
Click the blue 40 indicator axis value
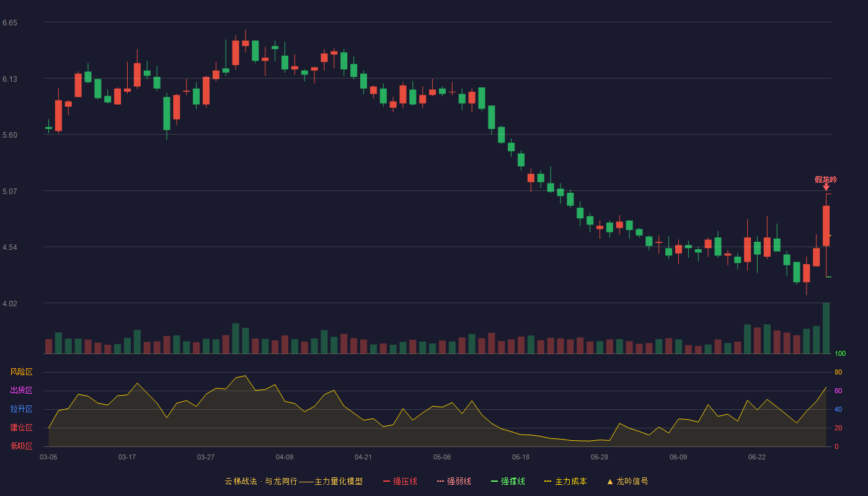(x=838, y=409)
